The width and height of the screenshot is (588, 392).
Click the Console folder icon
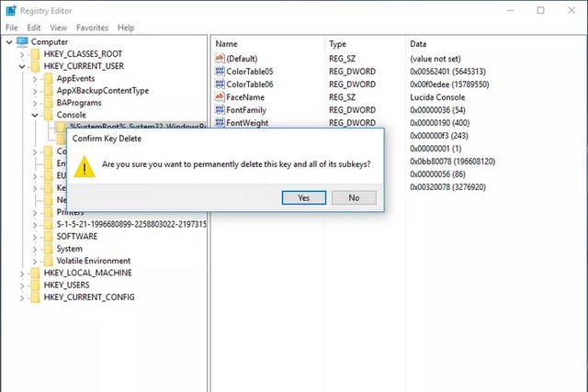(x=49, y=115)
